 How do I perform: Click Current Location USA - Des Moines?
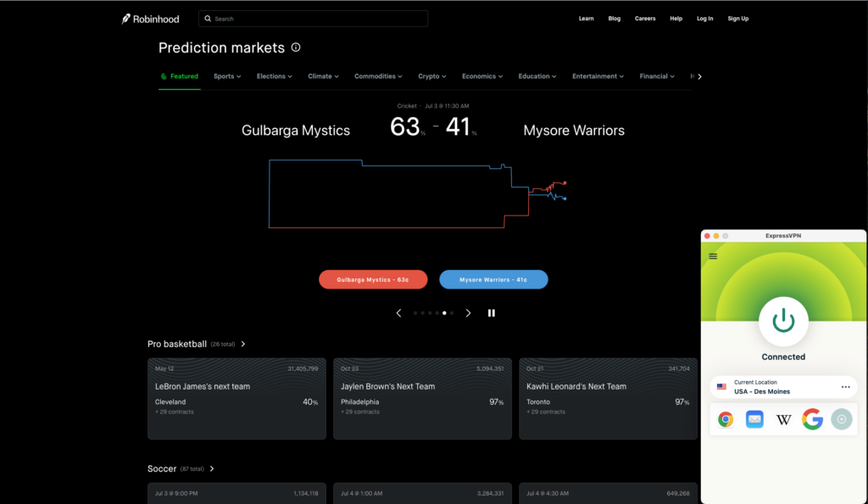(783, 387)
